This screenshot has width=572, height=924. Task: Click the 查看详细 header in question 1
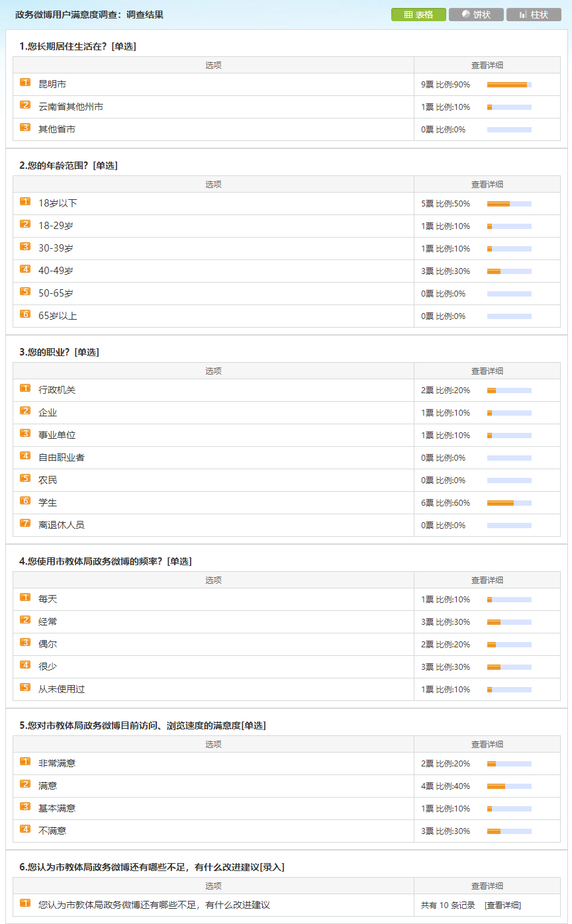(487, 66)
